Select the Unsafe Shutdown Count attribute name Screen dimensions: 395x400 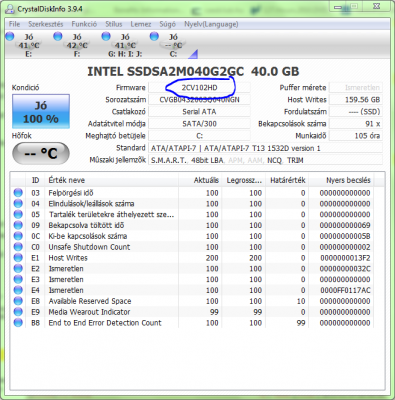[x=89, y=247]
